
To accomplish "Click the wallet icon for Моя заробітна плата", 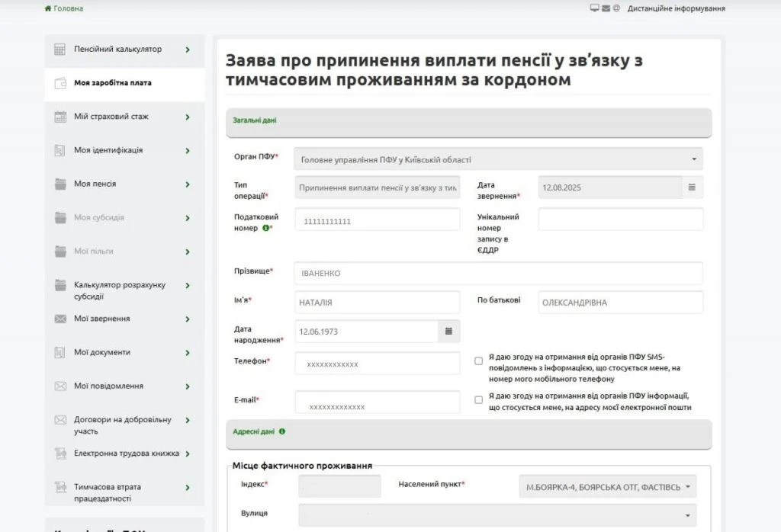I will click(60, 83).
